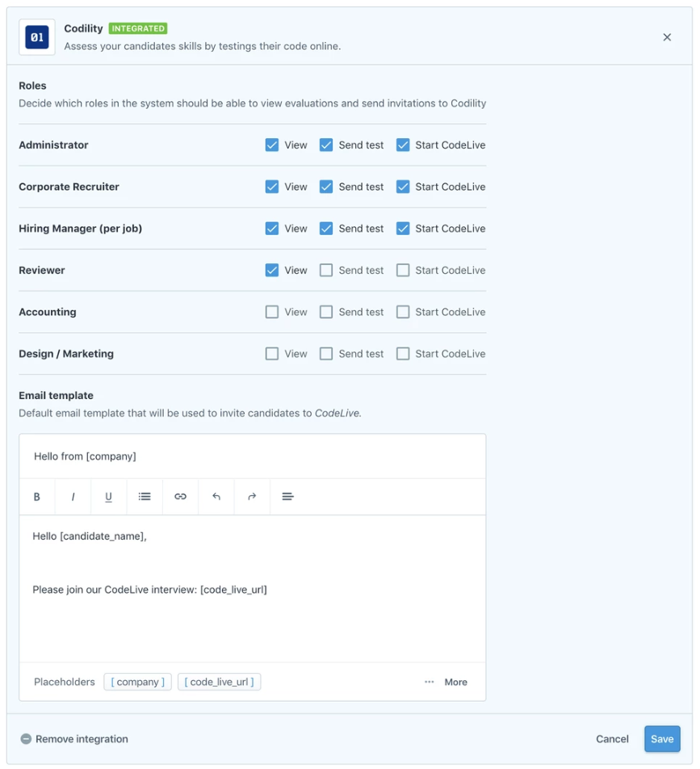This screenshot has height=769, width=700.
Task: Undo the last edit in the email editor
Action: coord(216,496)
